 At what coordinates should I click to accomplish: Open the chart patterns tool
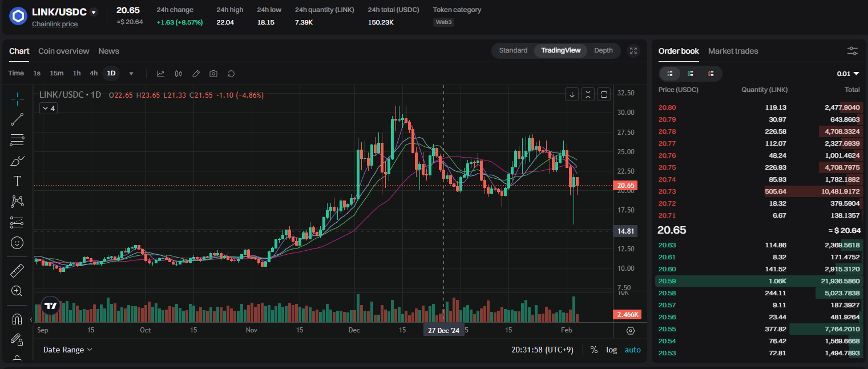(17, 202)
